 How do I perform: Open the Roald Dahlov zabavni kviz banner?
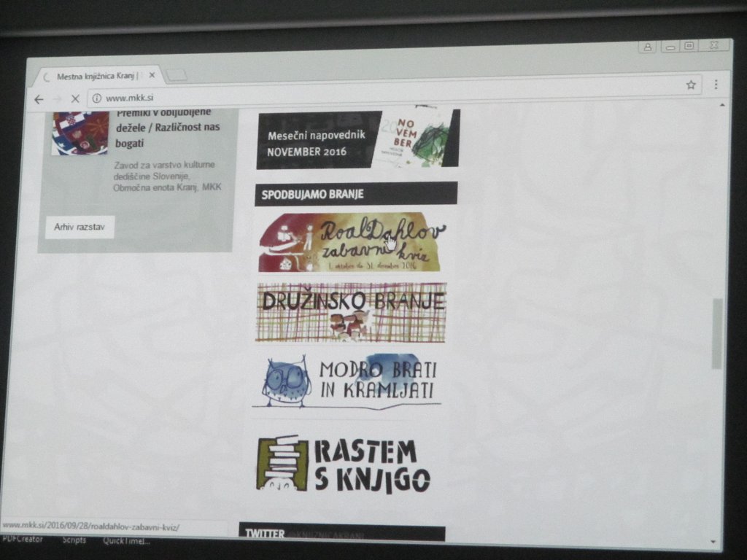(351, 242)
